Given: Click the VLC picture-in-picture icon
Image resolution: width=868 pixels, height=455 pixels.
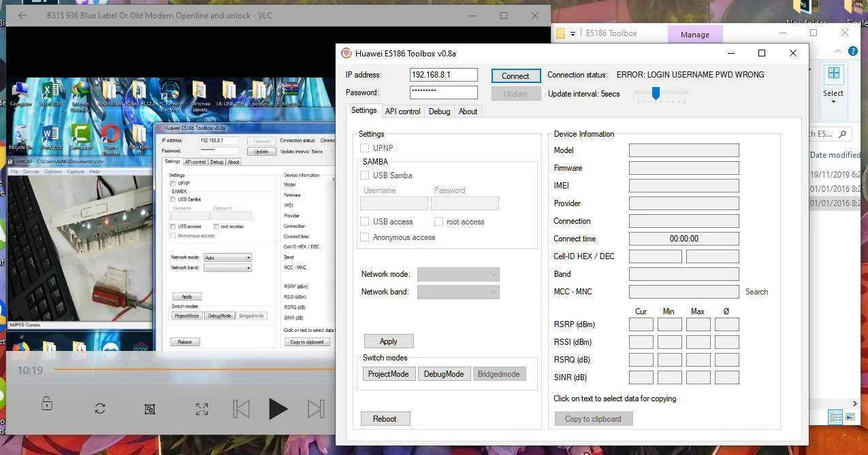Looking at the screenshot, I should [x=150, y=409].
